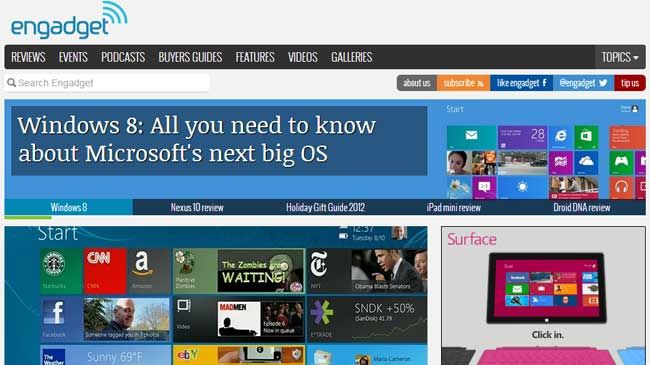This screenshot has width=650, height=365.
Task: Click the Search Engadget input field
Action: point(107,83)
